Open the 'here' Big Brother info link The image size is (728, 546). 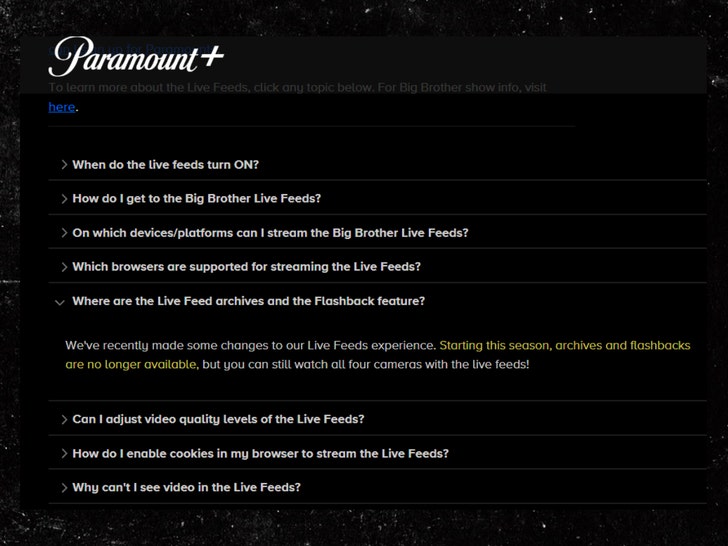[62, 107]
